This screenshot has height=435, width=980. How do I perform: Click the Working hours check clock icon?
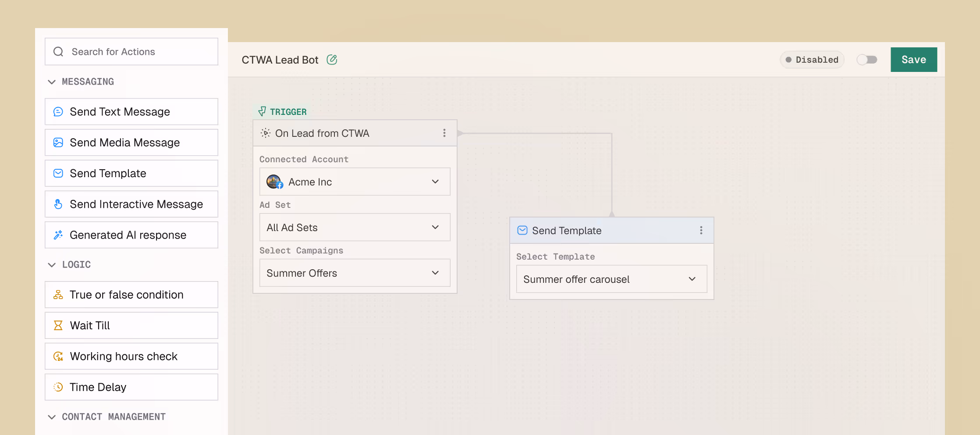coord(58,357)
